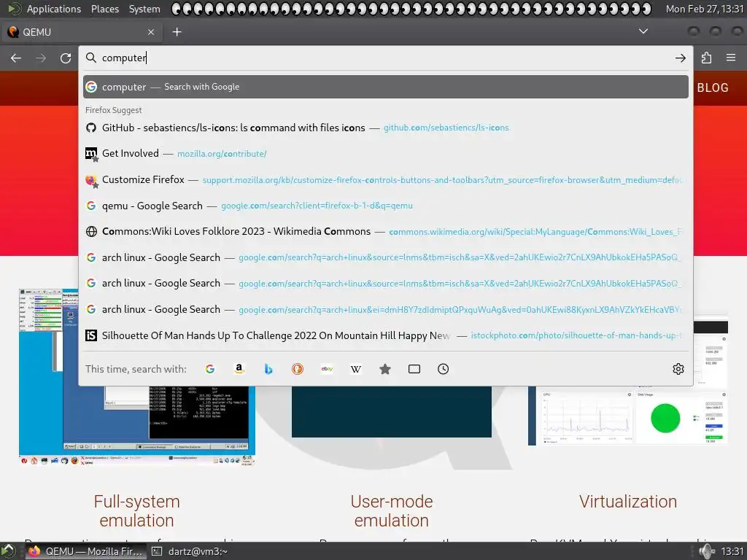Choose the Get Involved mozilla.org suggestion
Screen dimensions: 747x560
coord(385,153)
